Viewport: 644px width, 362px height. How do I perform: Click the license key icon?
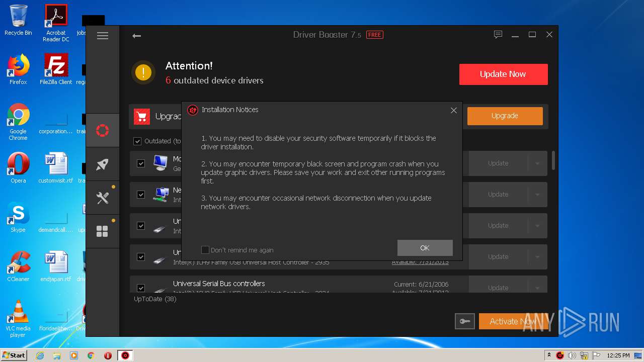pos(464,321)
